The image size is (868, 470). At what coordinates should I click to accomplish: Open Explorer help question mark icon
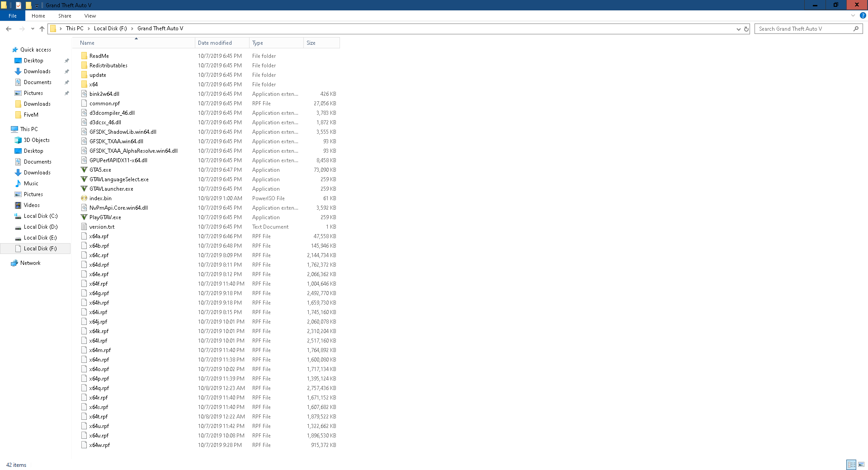863,15
